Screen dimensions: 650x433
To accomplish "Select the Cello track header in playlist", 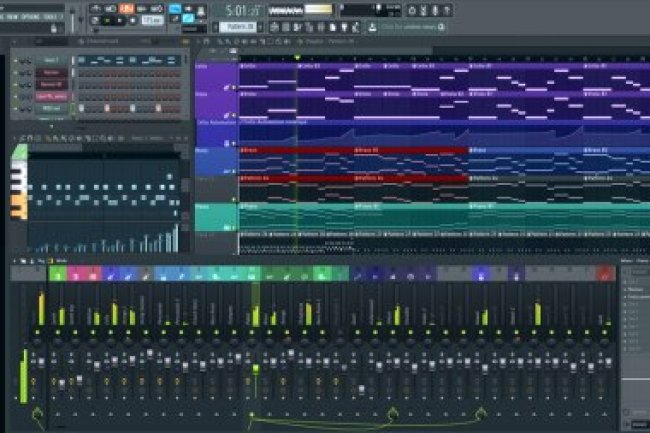I will (216, 77).
